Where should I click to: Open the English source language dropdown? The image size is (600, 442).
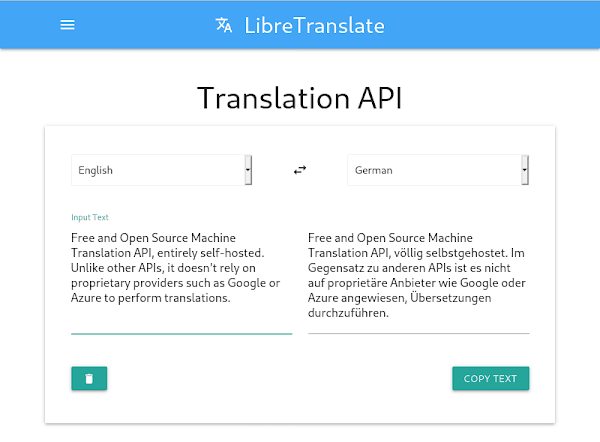click(x=161, y=170)
